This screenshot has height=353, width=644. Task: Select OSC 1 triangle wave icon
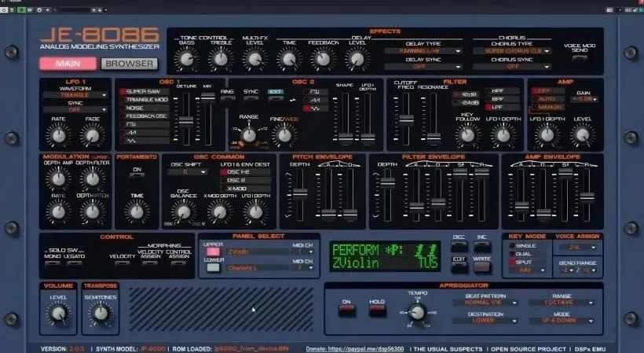[145, 141]
